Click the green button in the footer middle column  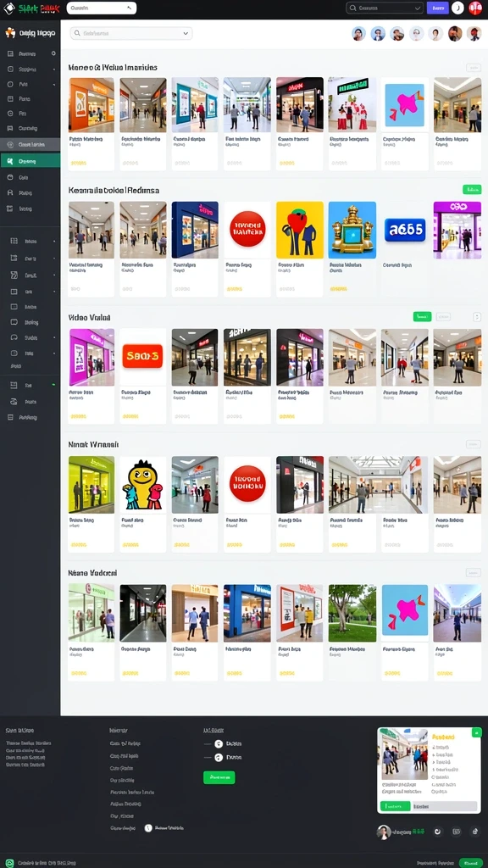[219, 777]
